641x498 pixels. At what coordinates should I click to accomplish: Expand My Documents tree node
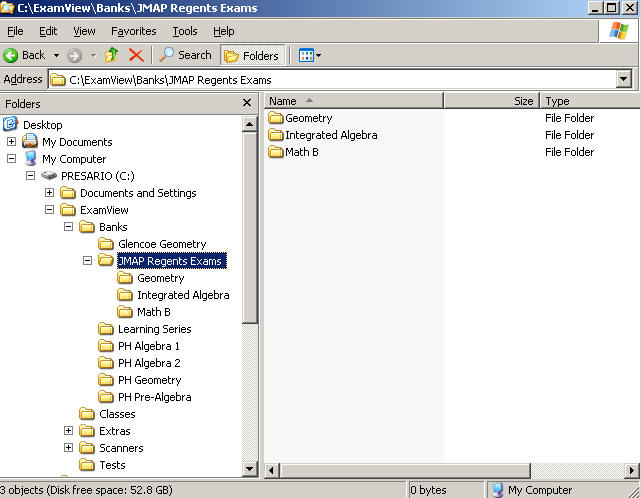(x=11, y=141)
